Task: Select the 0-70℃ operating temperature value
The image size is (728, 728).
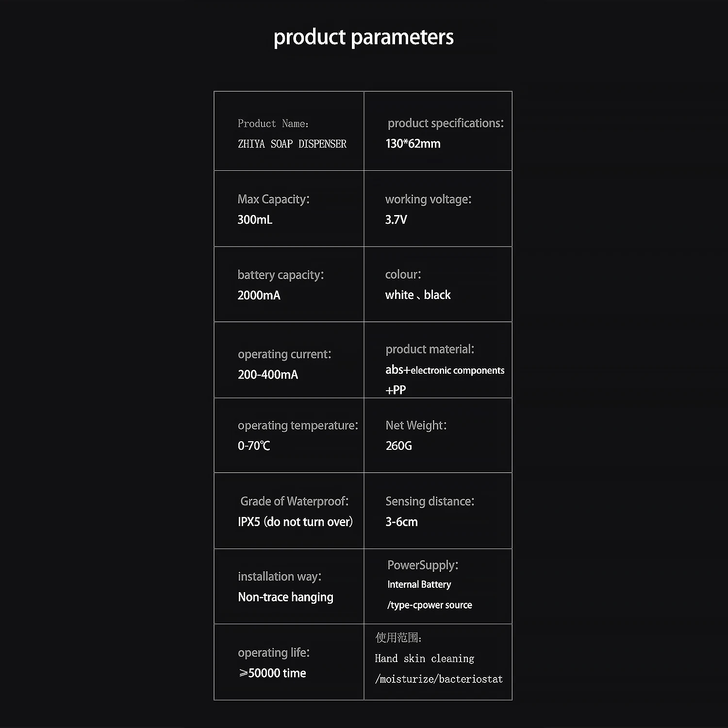Action: pyautogui.click(x=254, y=446)
